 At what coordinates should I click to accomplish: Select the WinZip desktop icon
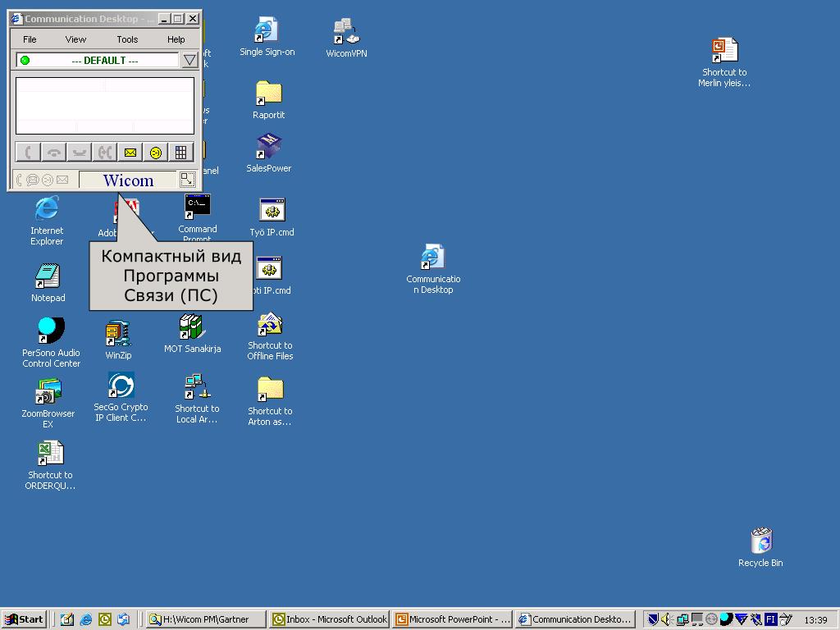tap(118, 340)
